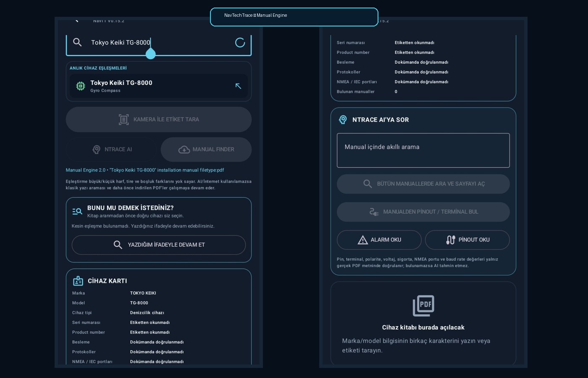This screenshot has height=378, width=588.
Task: Click the Bulunan manualler count 0 in right panel
Action: [x=396, y=92]
